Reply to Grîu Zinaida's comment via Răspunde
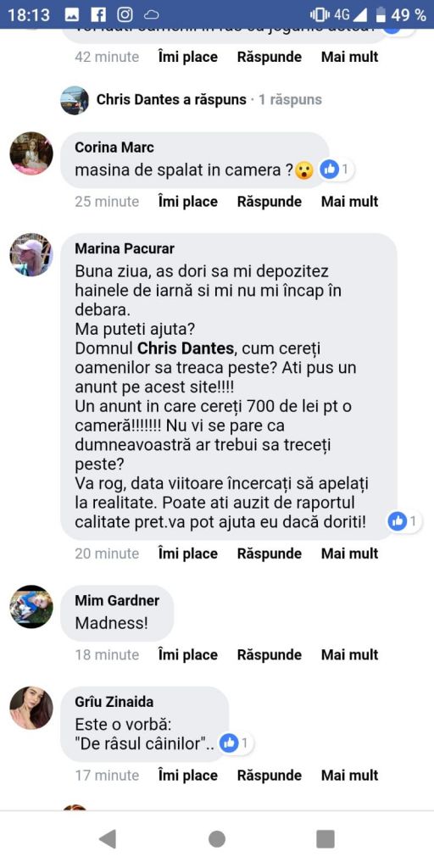The width and height of the screenshot is (434, 868). pyautogui.click(x=269, y=776)
